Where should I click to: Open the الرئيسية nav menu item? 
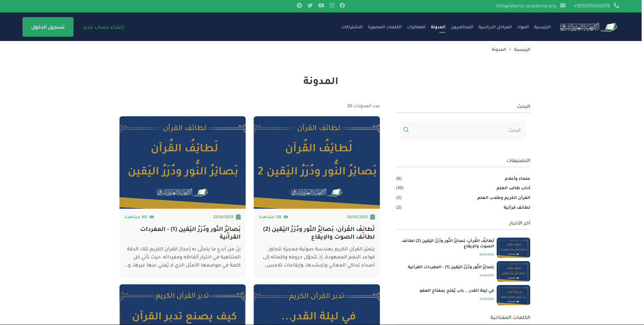tap(542, 27)
